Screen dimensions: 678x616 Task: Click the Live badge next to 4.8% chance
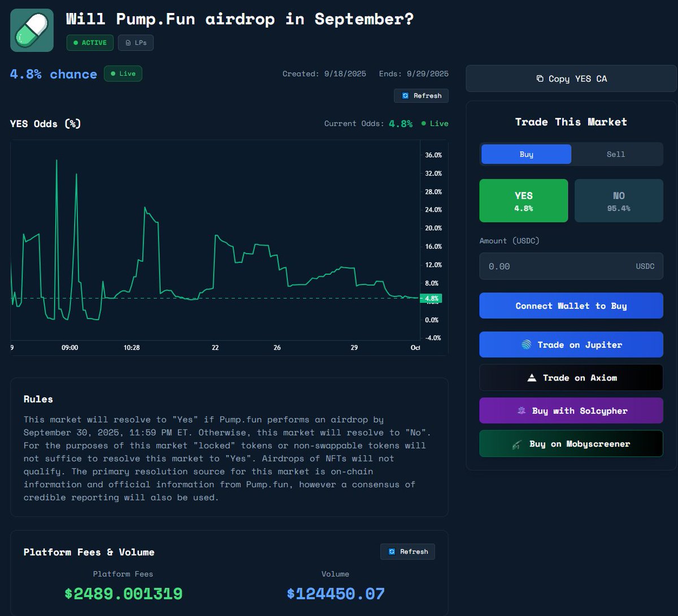123,73
